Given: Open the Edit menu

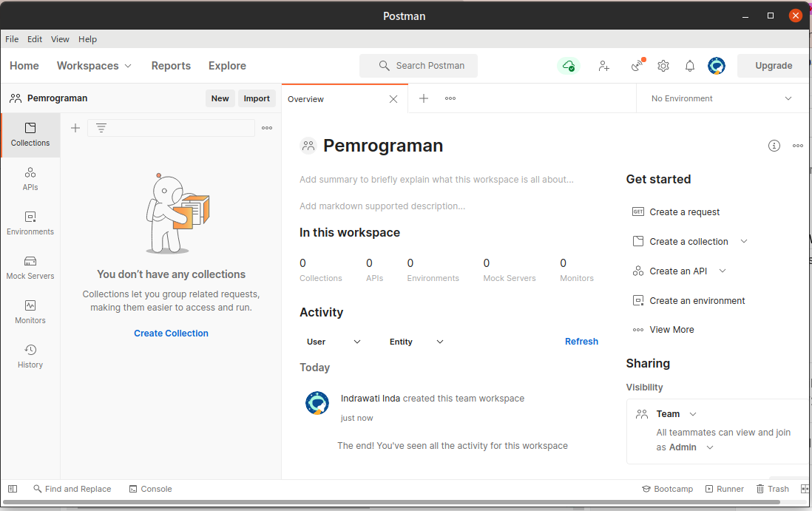Looking at the screenshot, I should pyautogui.click(x=35, y=39).
